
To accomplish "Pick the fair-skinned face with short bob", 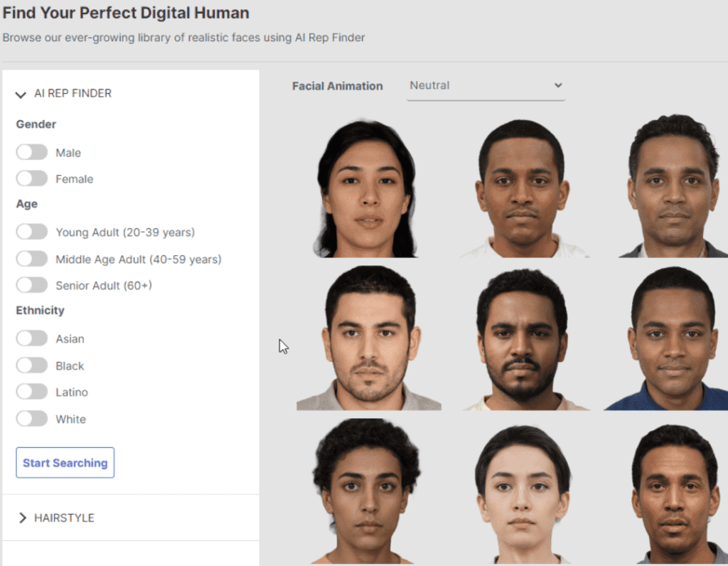I will click(523, 494).
